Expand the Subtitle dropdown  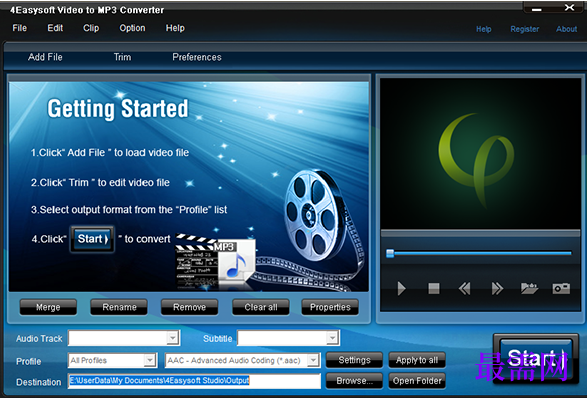pyautogui.click(x=332, y=338)
